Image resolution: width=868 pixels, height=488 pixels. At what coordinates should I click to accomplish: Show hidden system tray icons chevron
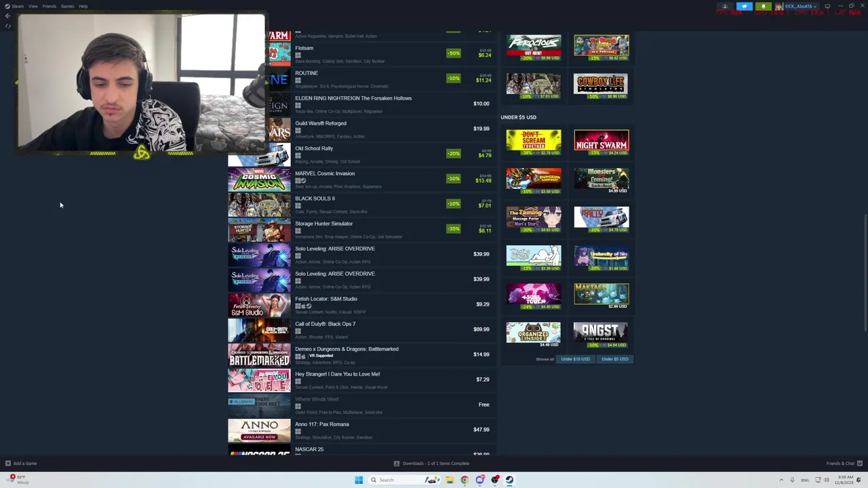pyautogui.click(x=781, y=480)
